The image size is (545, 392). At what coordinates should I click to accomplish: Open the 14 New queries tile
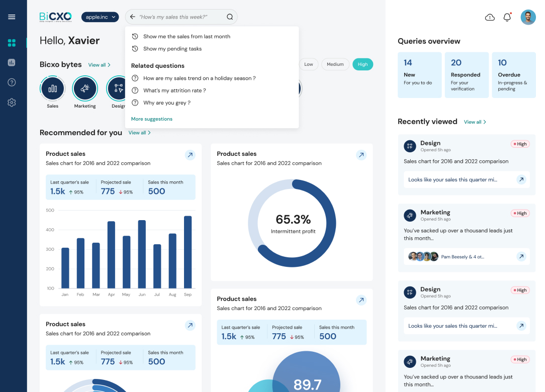[x=419, y=75]
